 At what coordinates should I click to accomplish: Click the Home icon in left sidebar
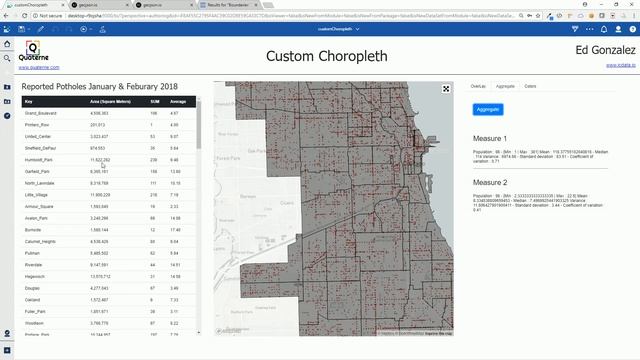7,44
